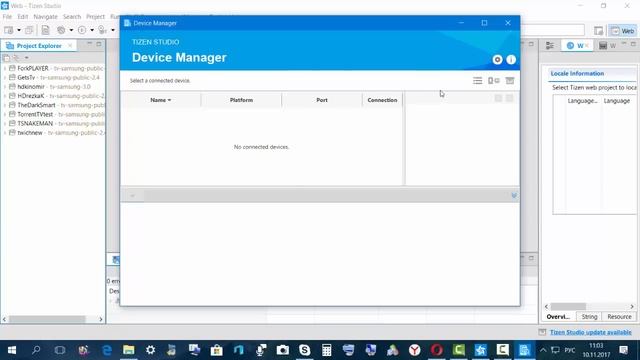
Task: Expand the bottom panel double-chevron
Action: pyautogui.click(x=514, y=196)
